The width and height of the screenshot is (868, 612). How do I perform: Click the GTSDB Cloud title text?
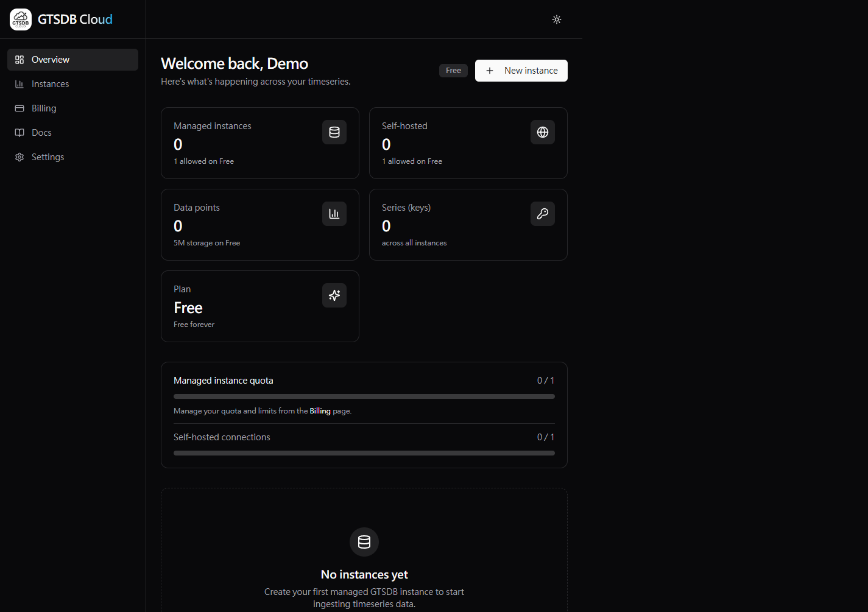tap(75, 19)
